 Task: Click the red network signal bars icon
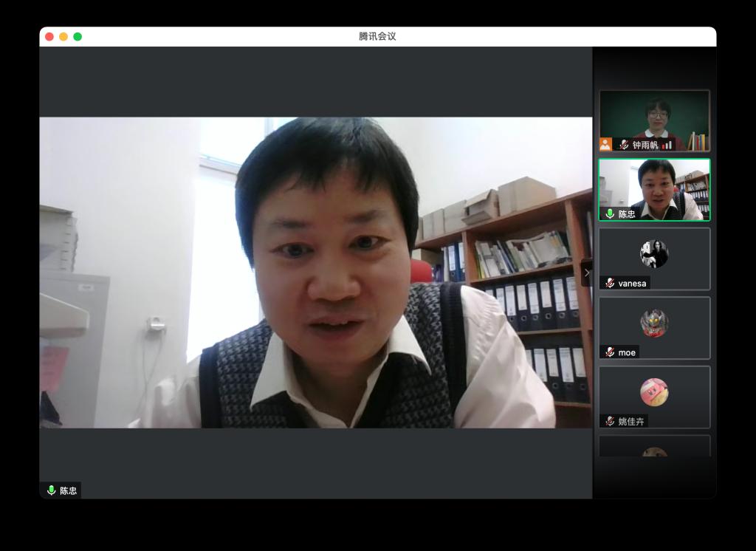click(667, 145)
